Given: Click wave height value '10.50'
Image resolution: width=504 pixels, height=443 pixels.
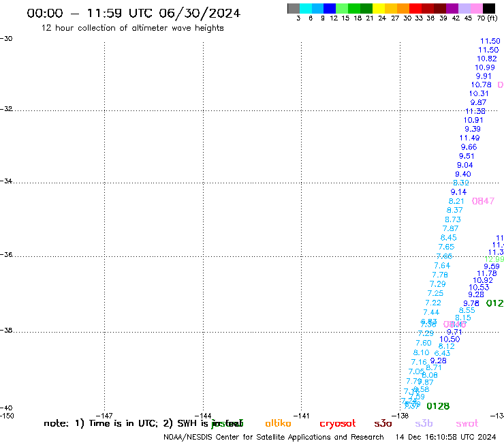Looking at the screenshot, I should [x=450, y=339].
